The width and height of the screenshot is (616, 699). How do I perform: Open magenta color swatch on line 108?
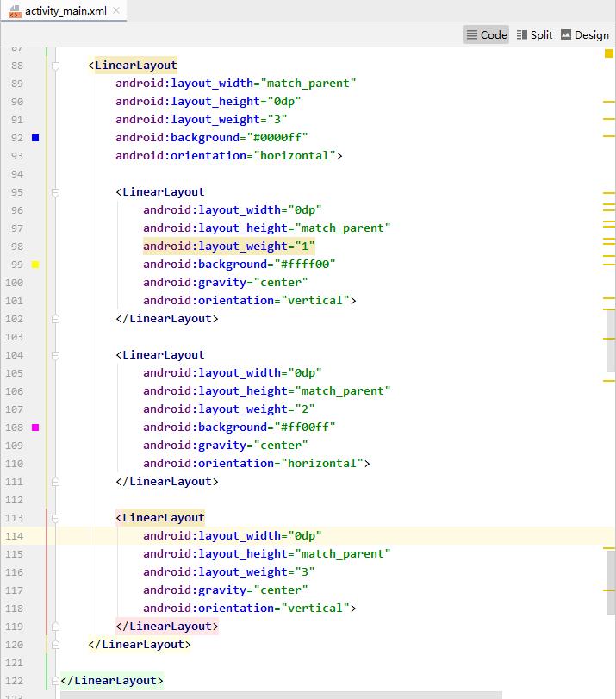pos(35,428)
